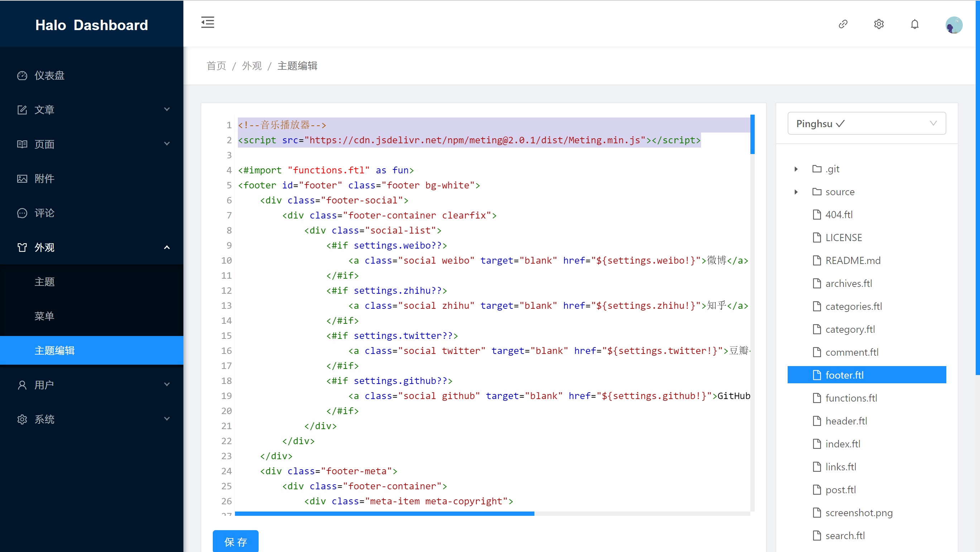
Task: Open header.ftl file
Action: pos(840,421)
